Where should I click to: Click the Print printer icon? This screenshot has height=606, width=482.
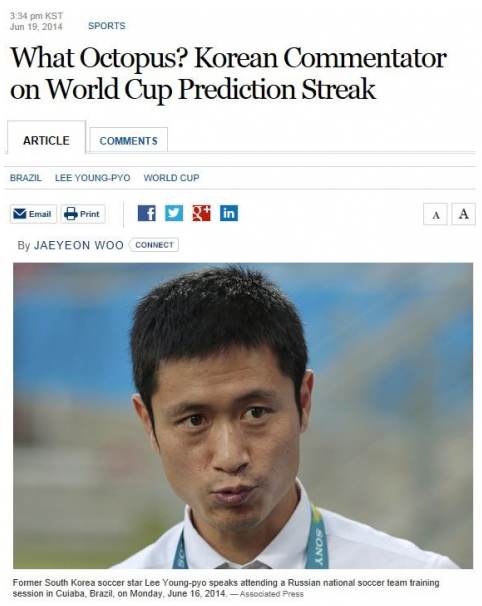(x=71, y=214)
